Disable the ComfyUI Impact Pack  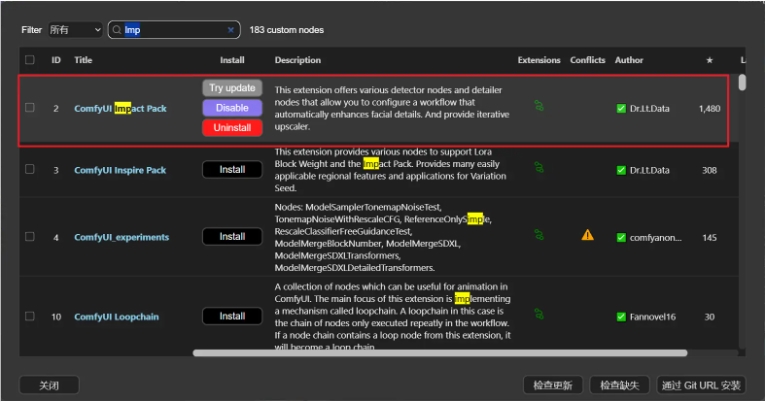tap(232, 108)
